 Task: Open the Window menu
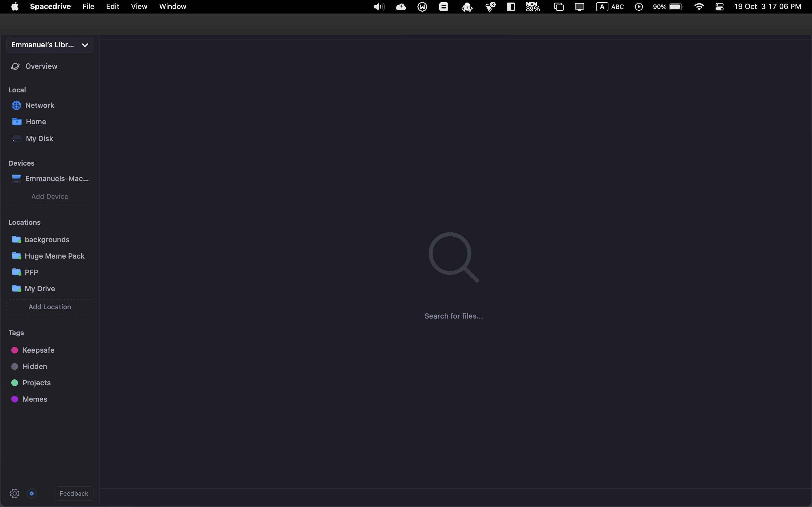(x=172, y=6)
